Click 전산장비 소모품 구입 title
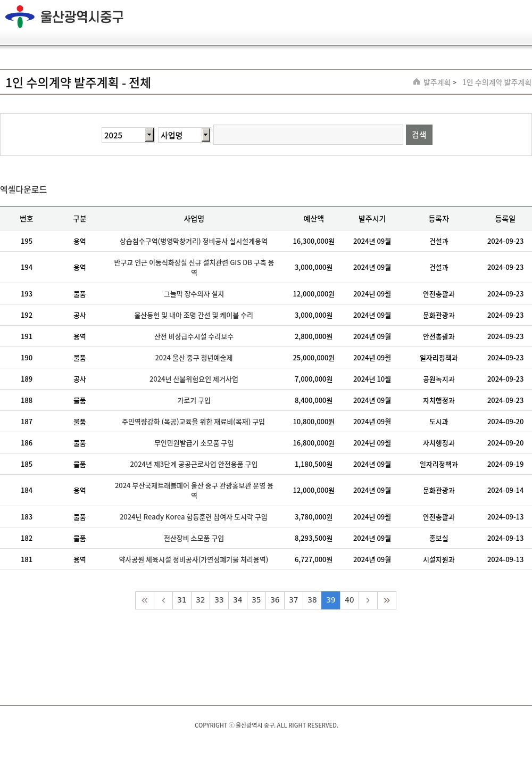Screen dimensions: 532x759 [194, 539]
